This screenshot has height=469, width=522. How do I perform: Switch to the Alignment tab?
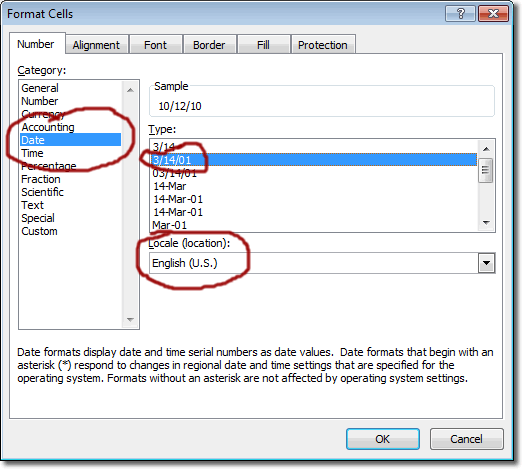96,45
